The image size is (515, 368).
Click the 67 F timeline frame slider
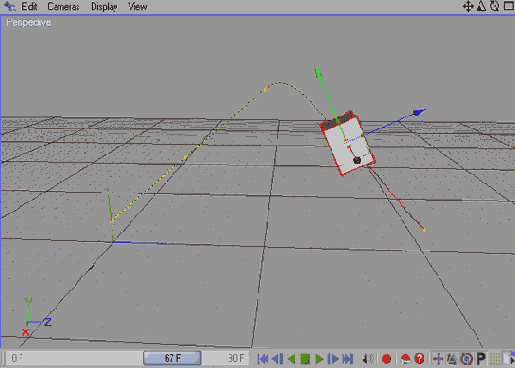point(172,358)
